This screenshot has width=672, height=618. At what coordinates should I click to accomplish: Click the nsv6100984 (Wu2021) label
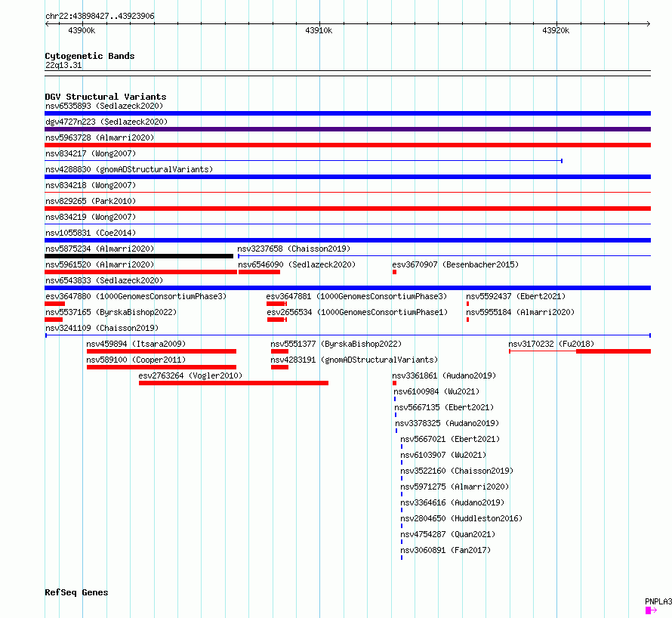436,391
